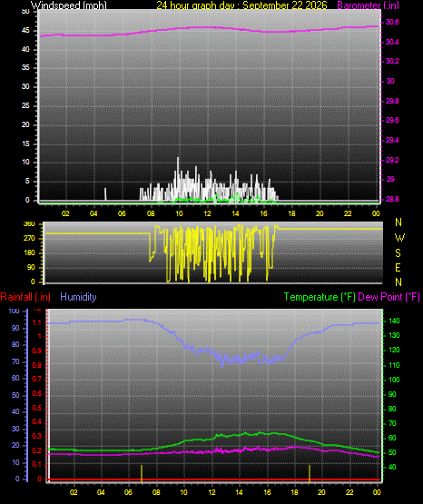Click the isolated wind gust spike near 05

[105, 193]
